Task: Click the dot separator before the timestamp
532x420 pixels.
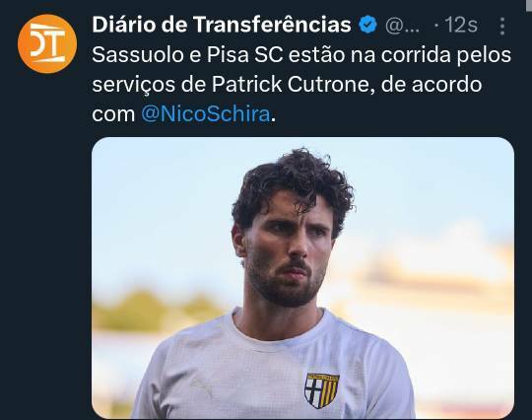Action: tap(436, 25)
